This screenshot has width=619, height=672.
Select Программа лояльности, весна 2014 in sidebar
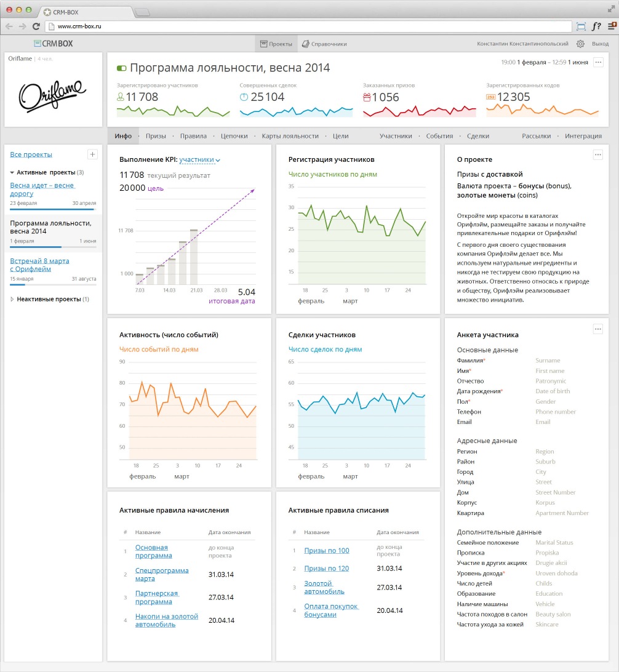(50, 227)
